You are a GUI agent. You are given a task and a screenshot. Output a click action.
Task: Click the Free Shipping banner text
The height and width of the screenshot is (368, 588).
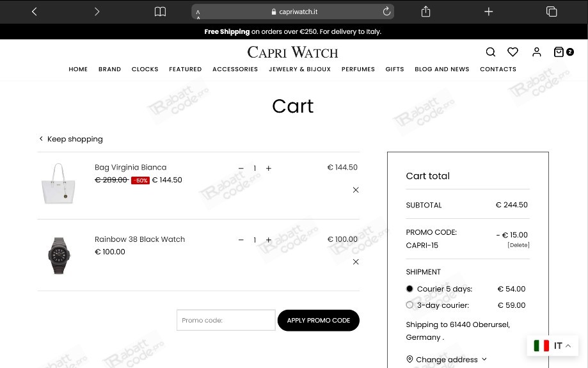point(292,31)
